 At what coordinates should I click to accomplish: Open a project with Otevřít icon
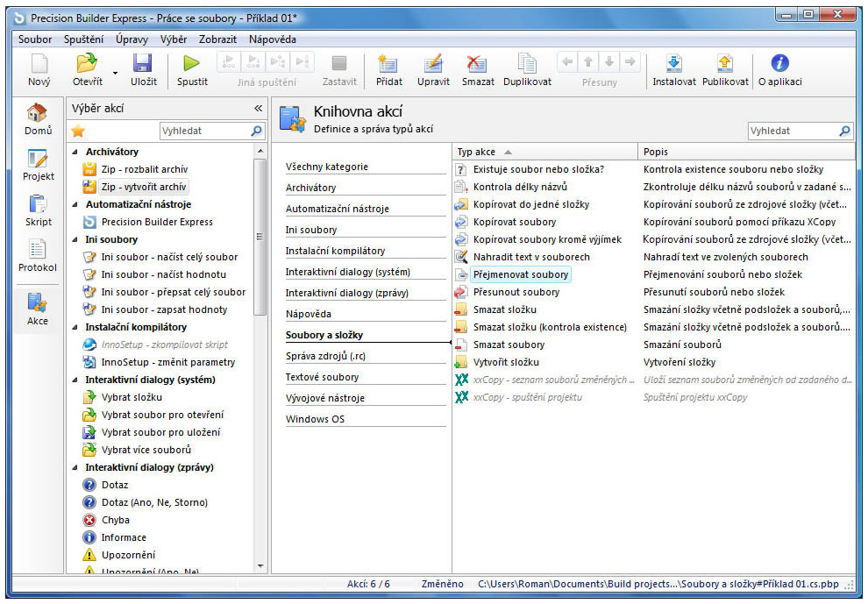point(87,63)
